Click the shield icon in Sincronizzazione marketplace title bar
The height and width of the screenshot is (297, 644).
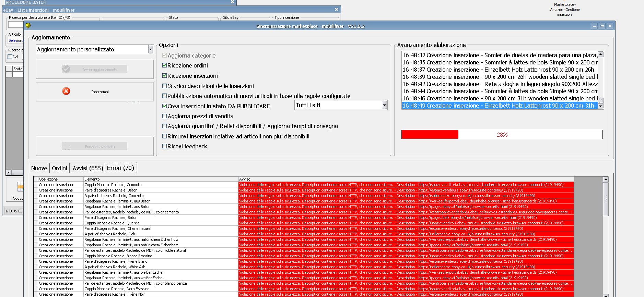28,26
